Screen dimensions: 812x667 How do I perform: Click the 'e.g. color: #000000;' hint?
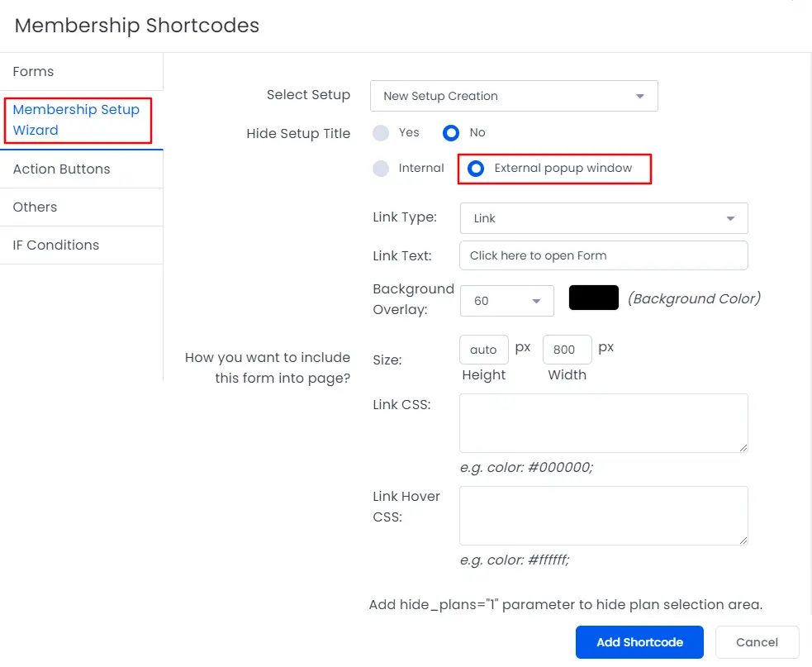point(526,468)
